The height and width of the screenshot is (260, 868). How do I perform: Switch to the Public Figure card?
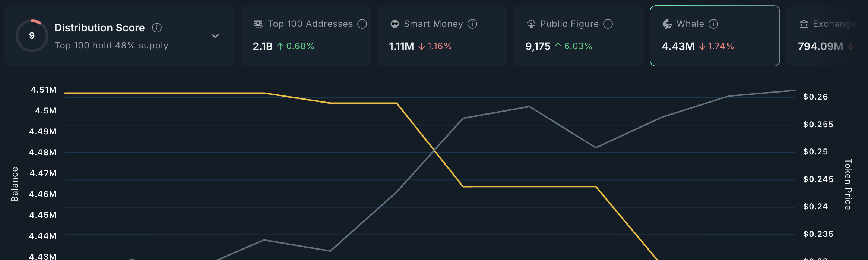pyautogui.click(x=579, y=36)
